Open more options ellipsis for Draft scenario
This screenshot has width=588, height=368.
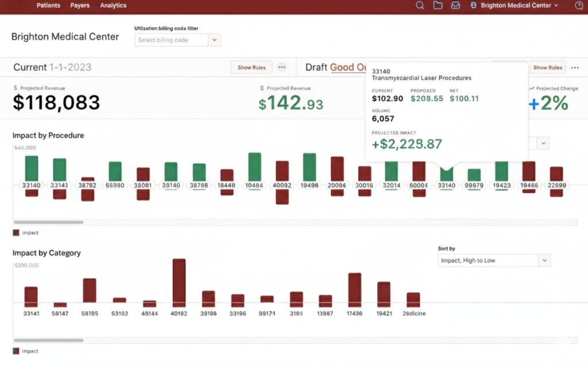575,67
